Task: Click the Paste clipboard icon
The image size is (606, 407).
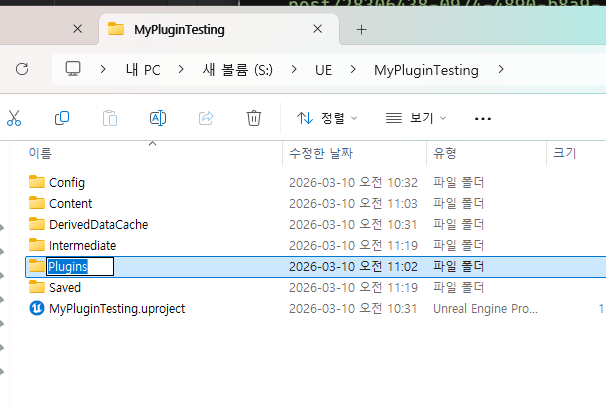Action: click(x=110, y=118)
